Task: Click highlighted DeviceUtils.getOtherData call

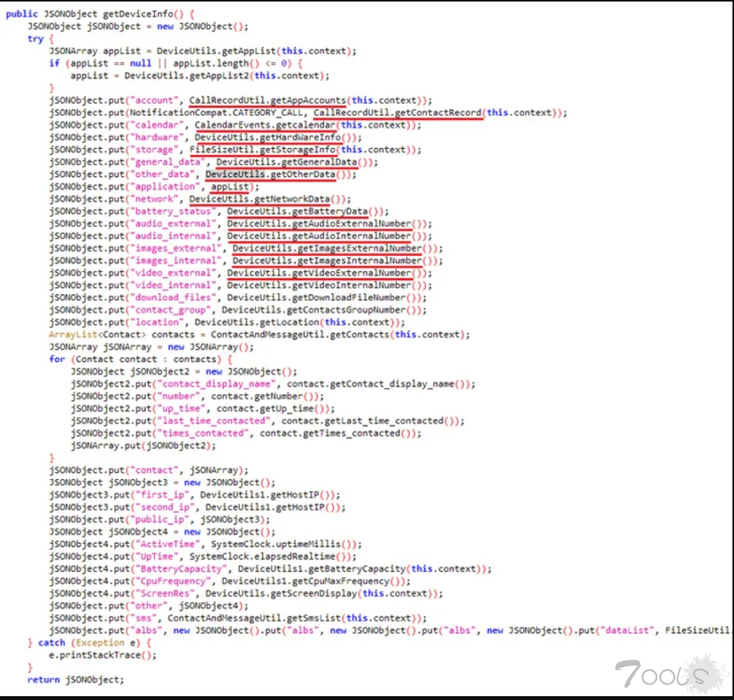Action: coord(271,174)
